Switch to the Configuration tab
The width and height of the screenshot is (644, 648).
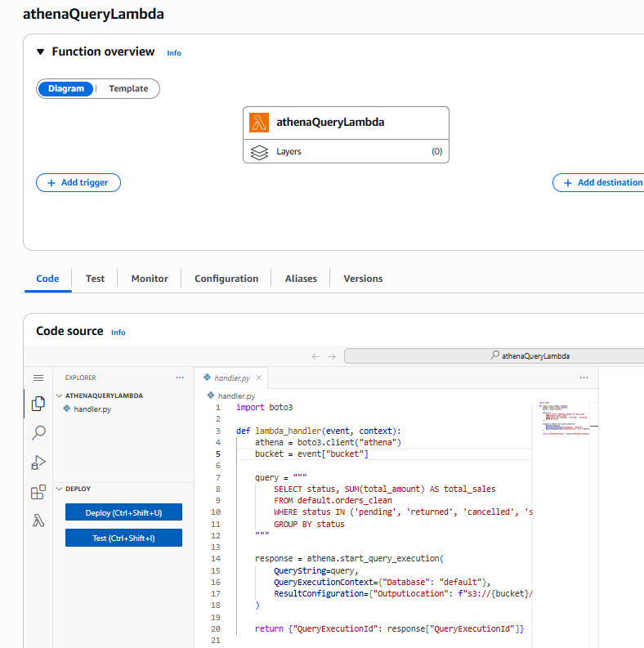pos(226,279)
